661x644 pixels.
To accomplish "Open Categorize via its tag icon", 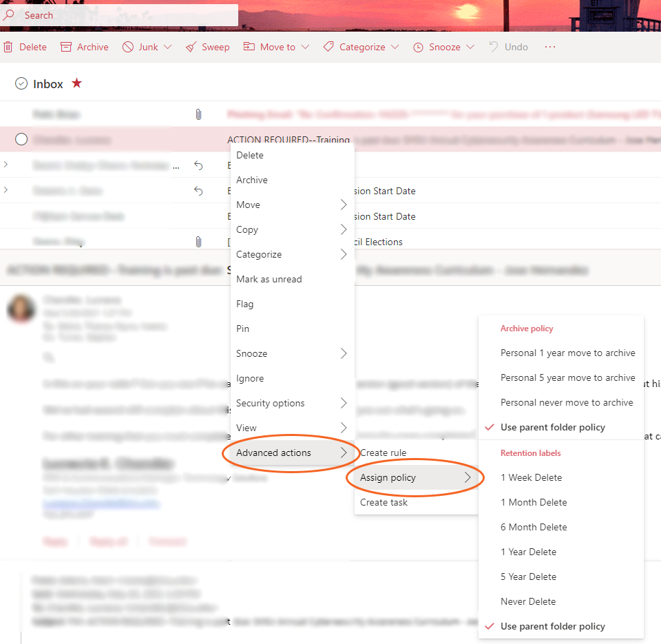I will pos(328,46).
